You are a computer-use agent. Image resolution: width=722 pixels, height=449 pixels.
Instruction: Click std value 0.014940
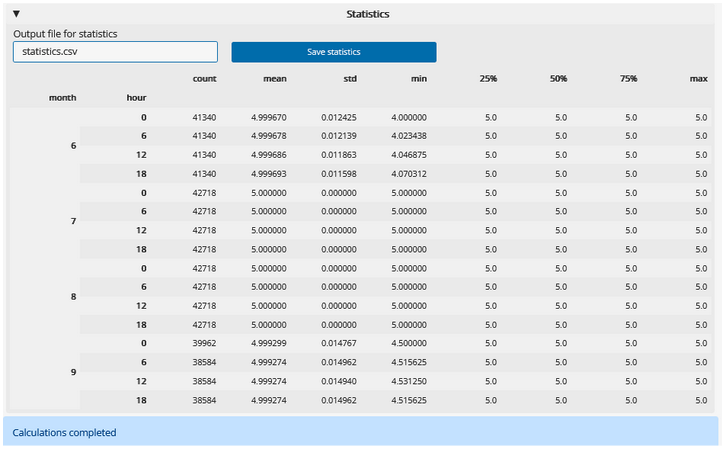click(x=339, y=381)
